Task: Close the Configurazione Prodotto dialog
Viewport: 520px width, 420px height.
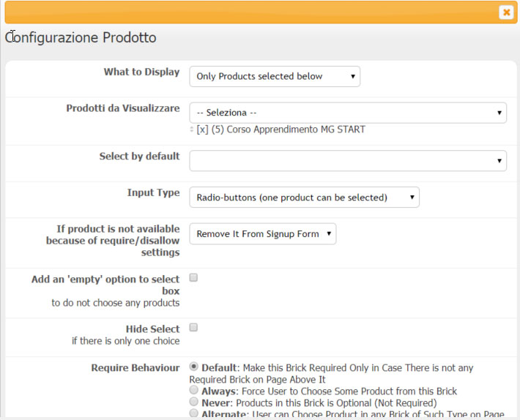Action: pos(506,12)
